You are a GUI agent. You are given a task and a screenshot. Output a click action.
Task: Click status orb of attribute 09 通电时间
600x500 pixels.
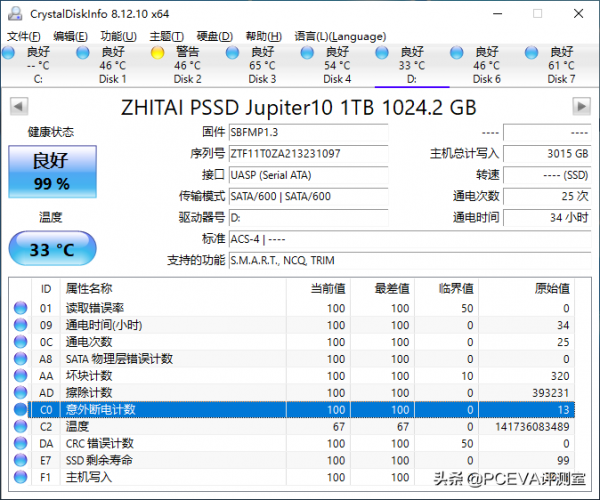(20, 325)
